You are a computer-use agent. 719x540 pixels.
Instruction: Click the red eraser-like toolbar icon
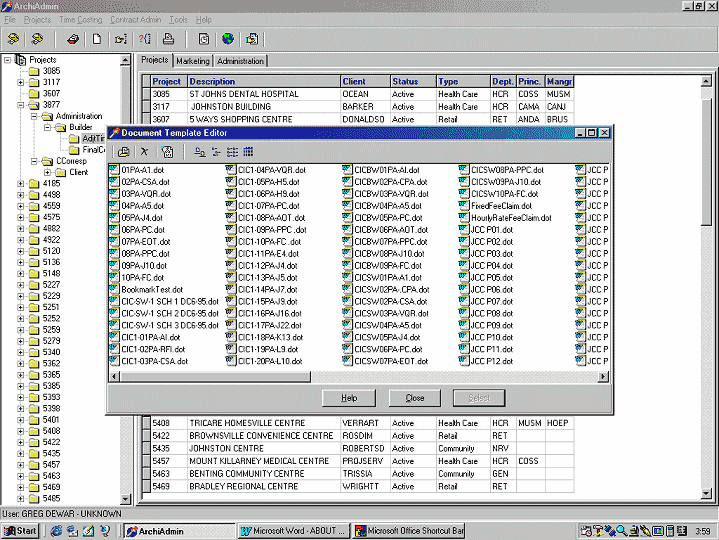point(72,39)
